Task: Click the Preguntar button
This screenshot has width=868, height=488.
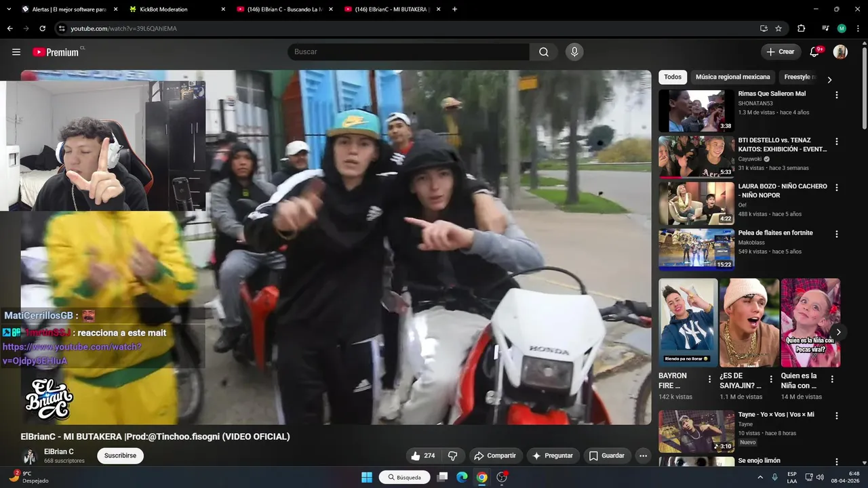Action: click(553, 455)
